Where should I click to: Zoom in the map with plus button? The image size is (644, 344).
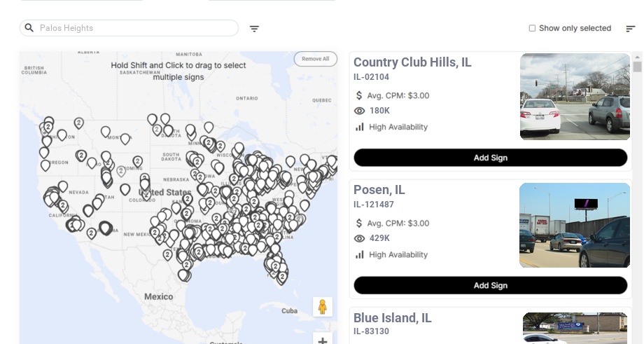coord(323,340)
